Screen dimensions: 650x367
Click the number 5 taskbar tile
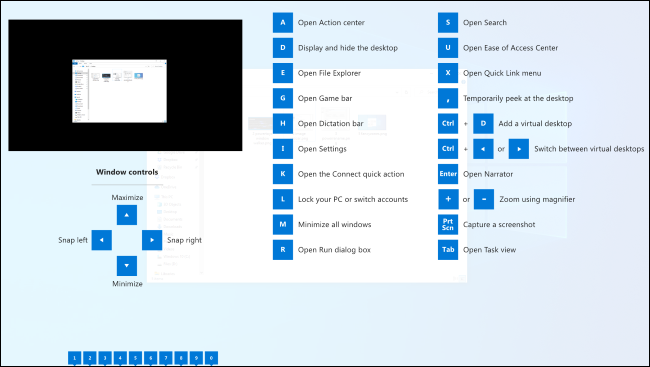point(135,358)
